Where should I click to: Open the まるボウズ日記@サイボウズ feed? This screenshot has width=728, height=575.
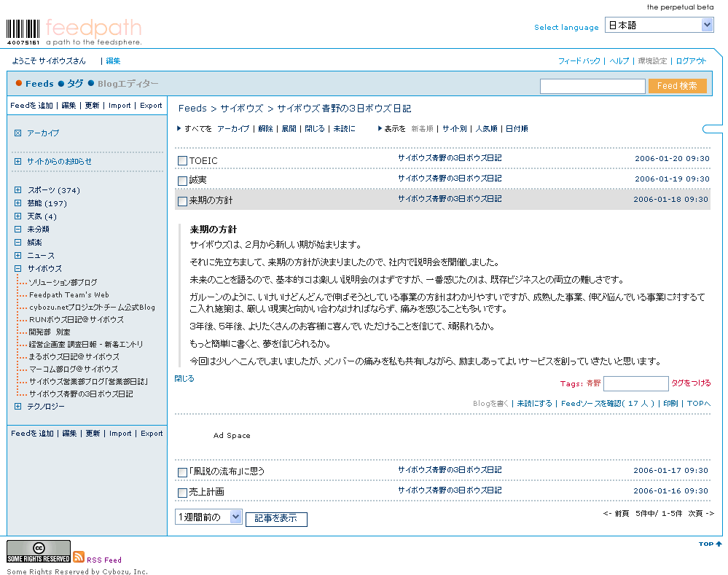(74, 357)
